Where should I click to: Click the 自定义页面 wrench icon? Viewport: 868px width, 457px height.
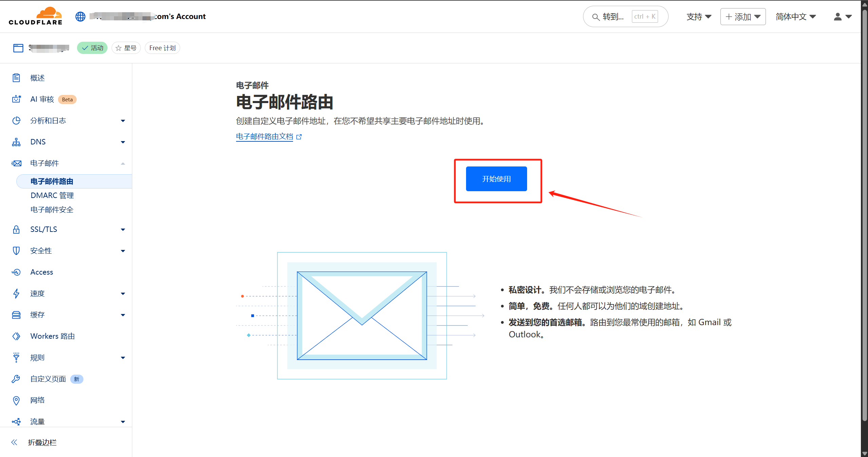[x=16, y=379]
